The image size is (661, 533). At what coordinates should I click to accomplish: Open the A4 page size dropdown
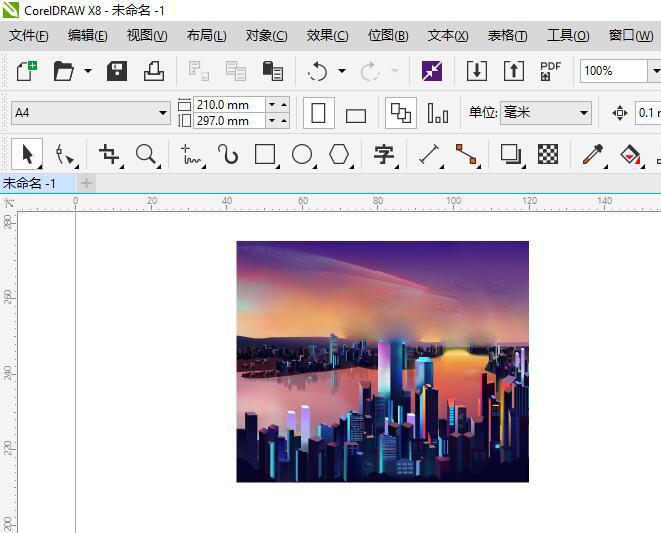pyautogui.click(x=163, y=113)
